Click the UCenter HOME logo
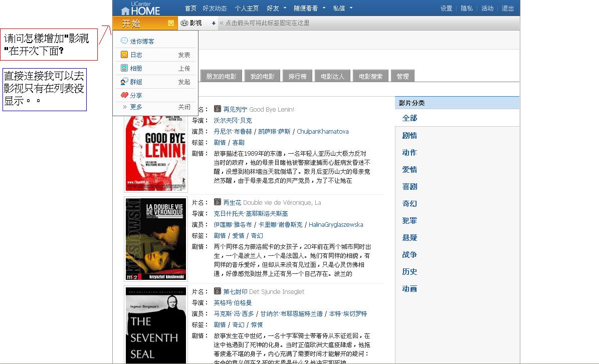The height and width of the screenshot is (364, 599). coord(140,9)
